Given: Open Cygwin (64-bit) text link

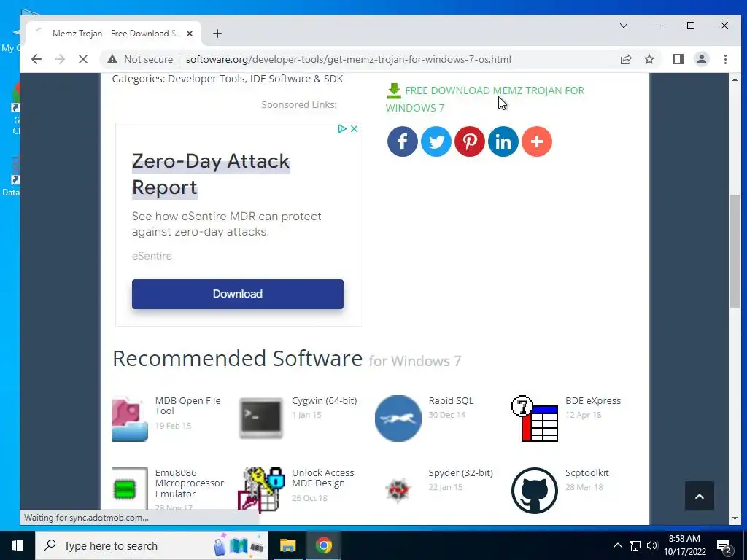Looking at the screenshot, I should (x=324, y=400).
